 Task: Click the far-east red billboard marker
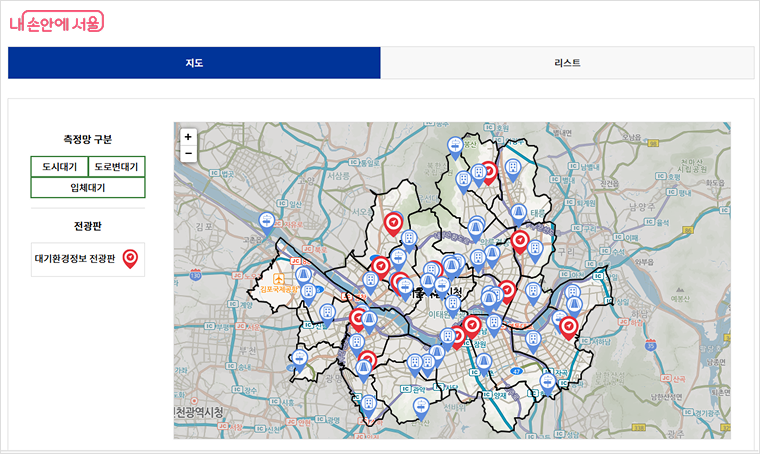(x=568, y=326)
